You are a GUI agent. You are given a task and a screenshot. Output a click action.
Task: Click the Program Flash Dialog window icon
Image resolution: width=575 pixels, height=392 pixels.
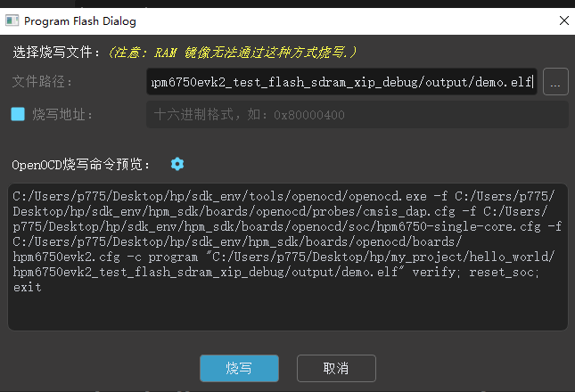(x=12, y=20)
